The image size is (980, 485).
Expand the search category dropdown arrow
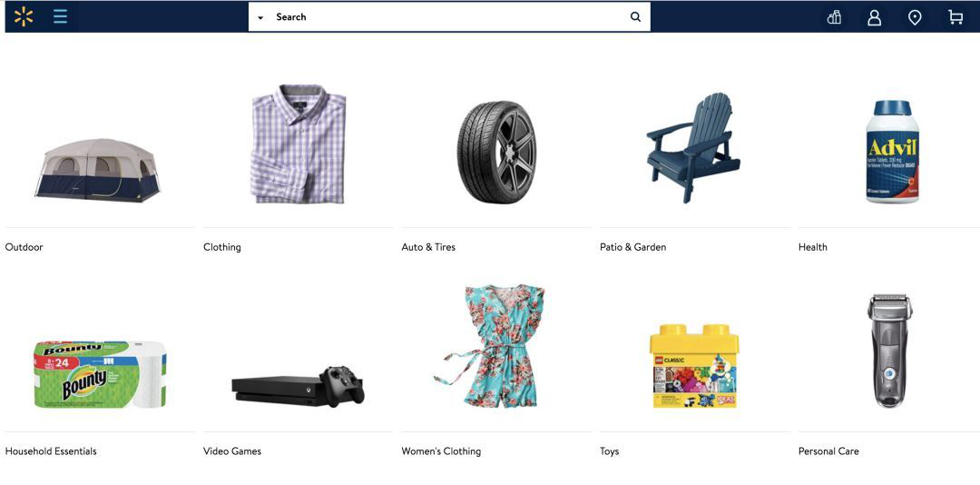[260, 17]
